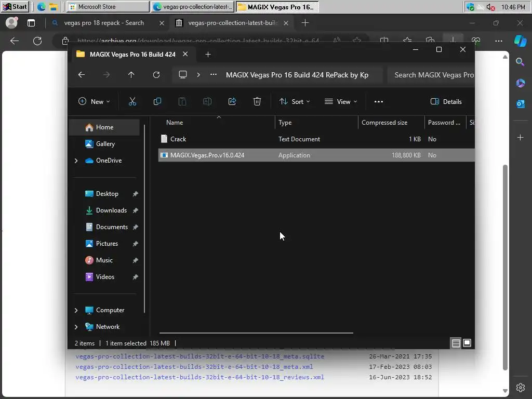This screenshot has height=399, width=532.
Task: Go up one folder level
Action: point(131,75)
